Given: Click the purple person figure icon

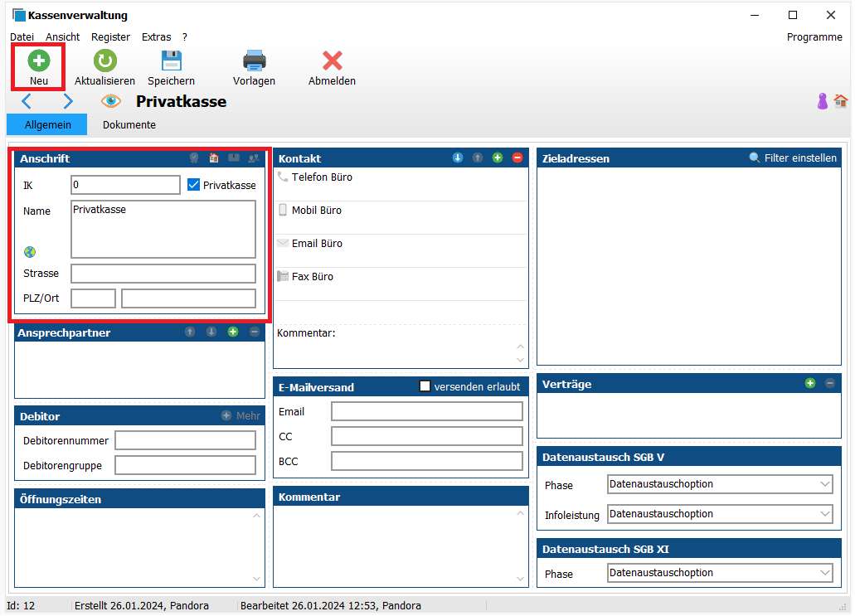Looking at the screenshot, I should [x=823, y=101].
